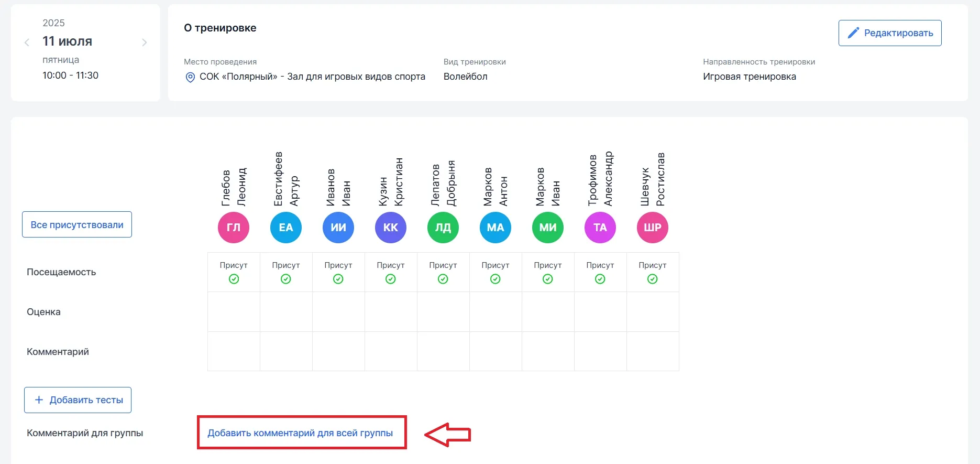Click the Комментарий cell for Марков Антон

coord(495,351)
